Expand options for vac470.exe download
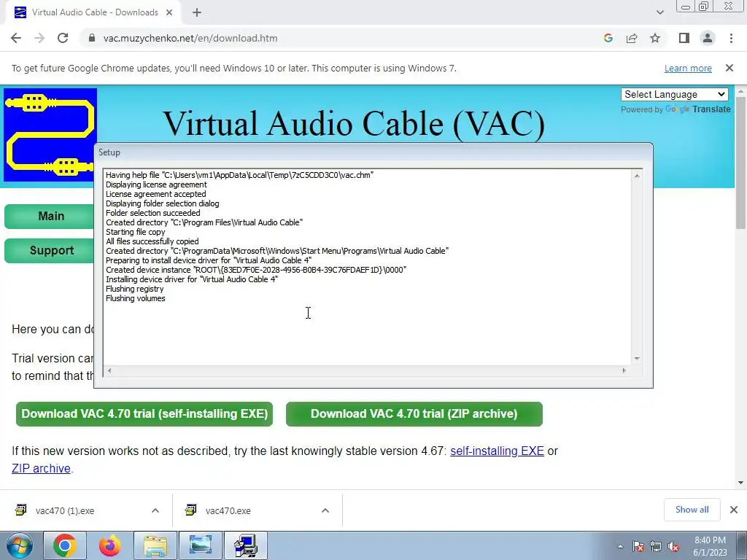 325,510
